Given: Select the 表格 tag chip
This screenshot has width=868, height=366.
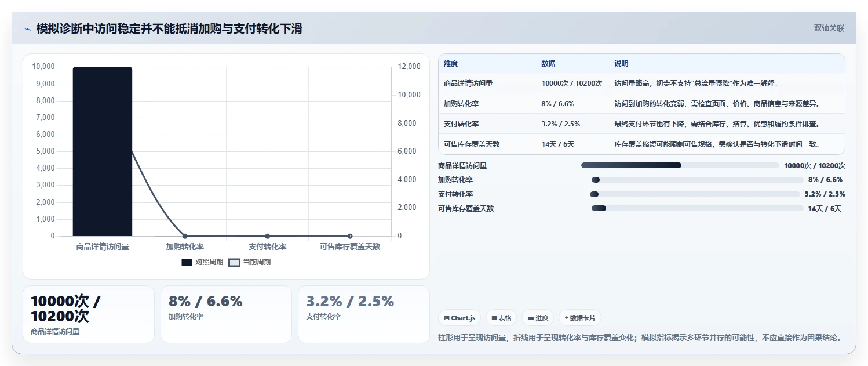Looking at the screenshot, I should coord(501,318).
